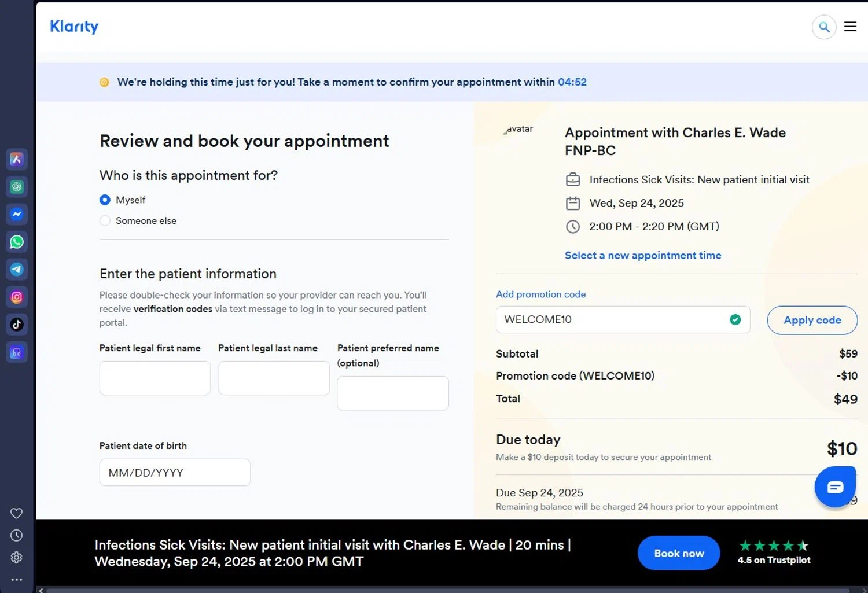Click the Due Sep 24, 2025 text
The width and height of the screenshot is (868, 593).
[539, 493]
